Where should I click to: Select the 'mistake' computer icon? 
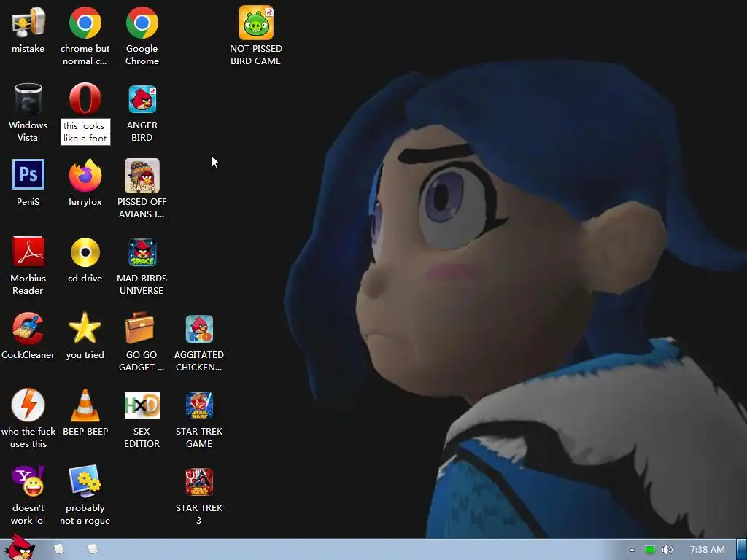point(28,23)
